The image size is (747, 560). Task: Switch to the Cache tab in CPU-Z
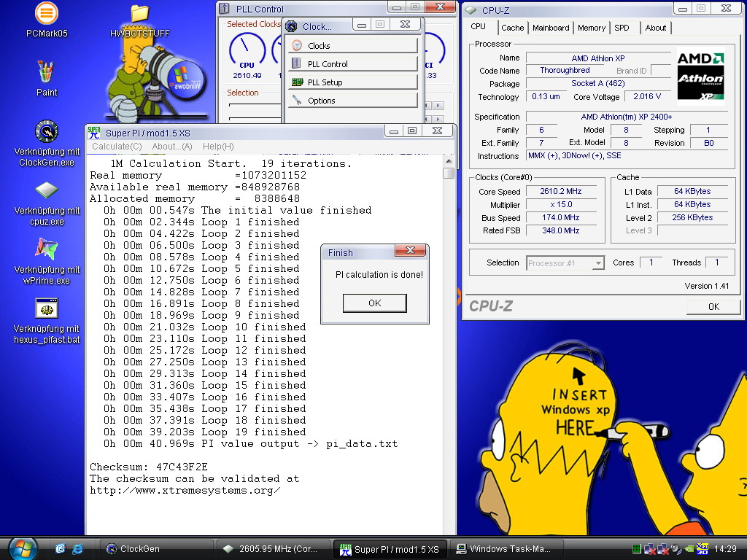coord(513,28)
